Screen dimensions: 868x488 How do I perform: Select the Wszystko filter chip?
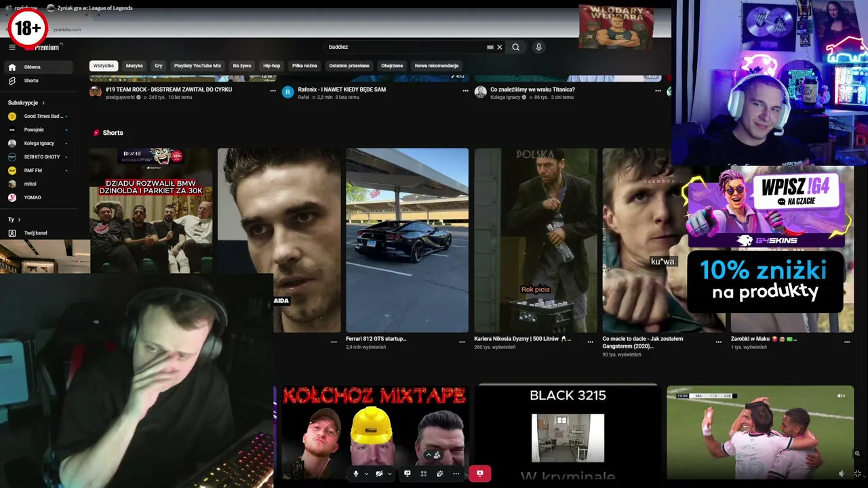click(104, 66)
